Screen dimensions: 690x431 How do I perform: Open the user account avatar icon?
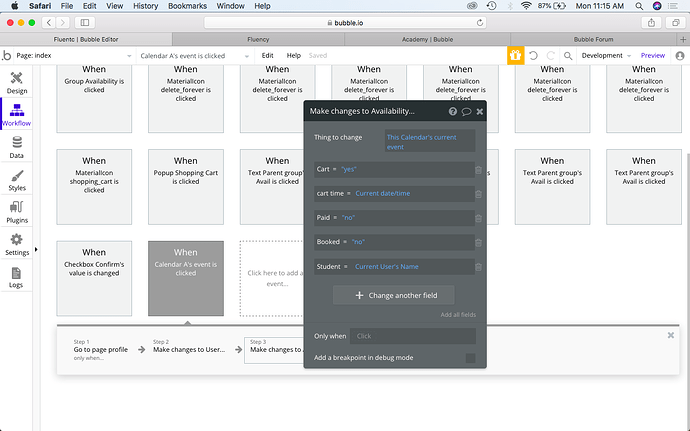[680, 55]
